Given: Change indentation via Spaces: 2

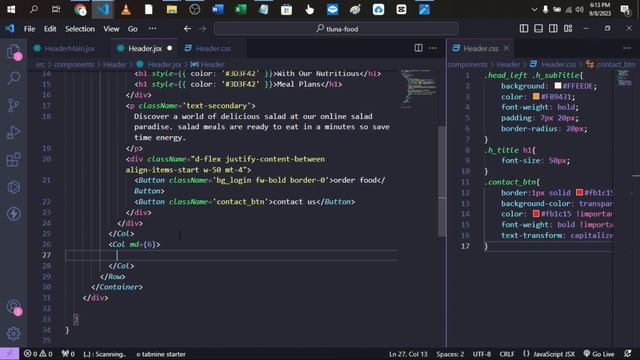Looking at the screenshot, I should (450, 354).
